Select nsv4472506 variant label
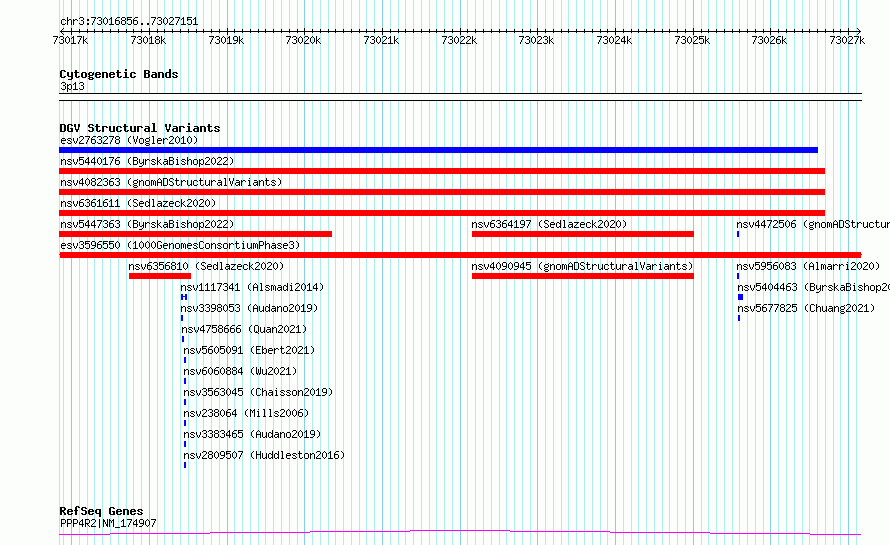 pyautogui.click(x=813, y=224)
